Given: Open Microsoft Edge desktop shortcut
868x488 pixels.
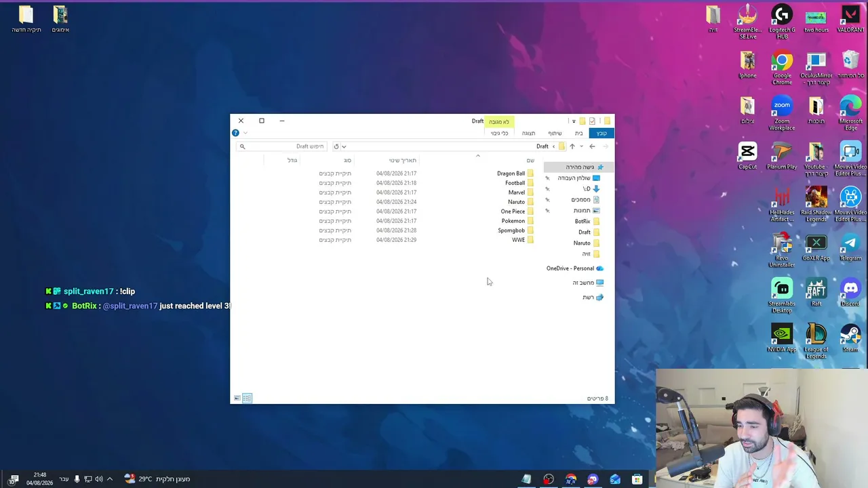Looking at the screenshot, I should click(850, 114).
